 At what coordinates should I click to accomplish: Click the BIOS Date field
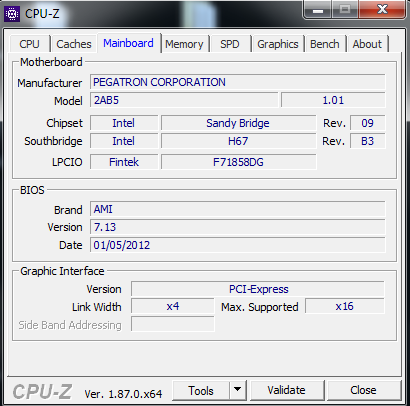coord(238,245)
